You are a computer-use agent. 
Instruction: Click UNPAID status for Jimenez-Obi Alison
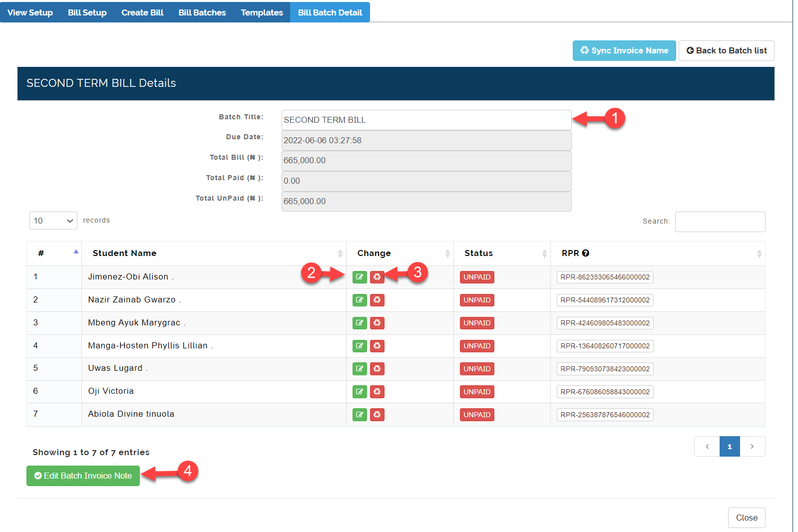[477, 277]
